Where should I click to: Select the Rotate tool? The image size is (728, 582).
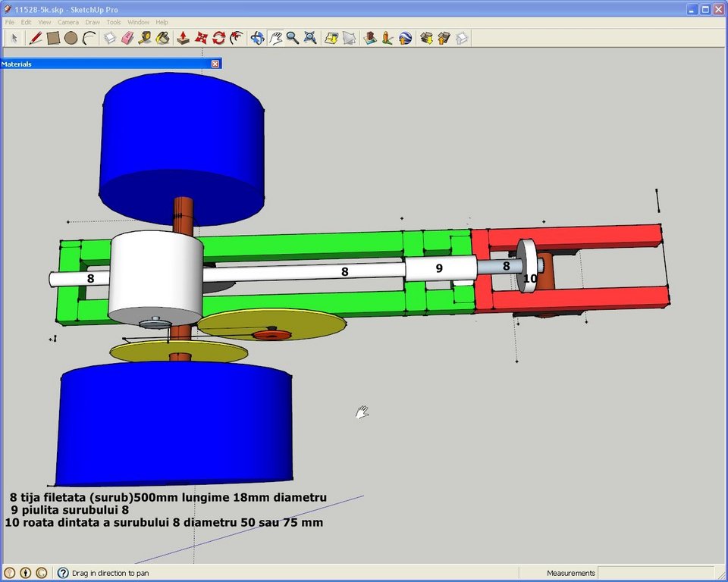pos(218,38)
